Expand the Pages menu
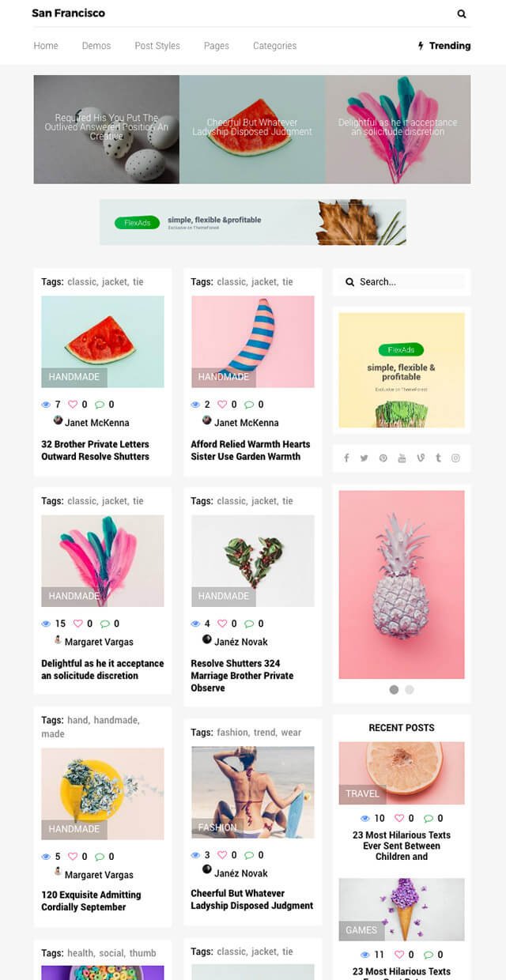 click(x=217, y=46)
